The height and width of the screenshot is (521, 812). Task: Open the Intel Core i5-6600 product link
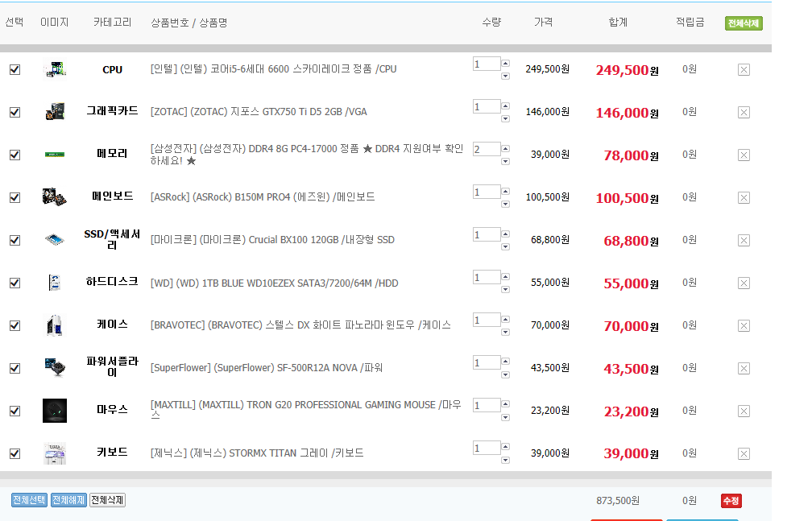[x=273, y=69]
